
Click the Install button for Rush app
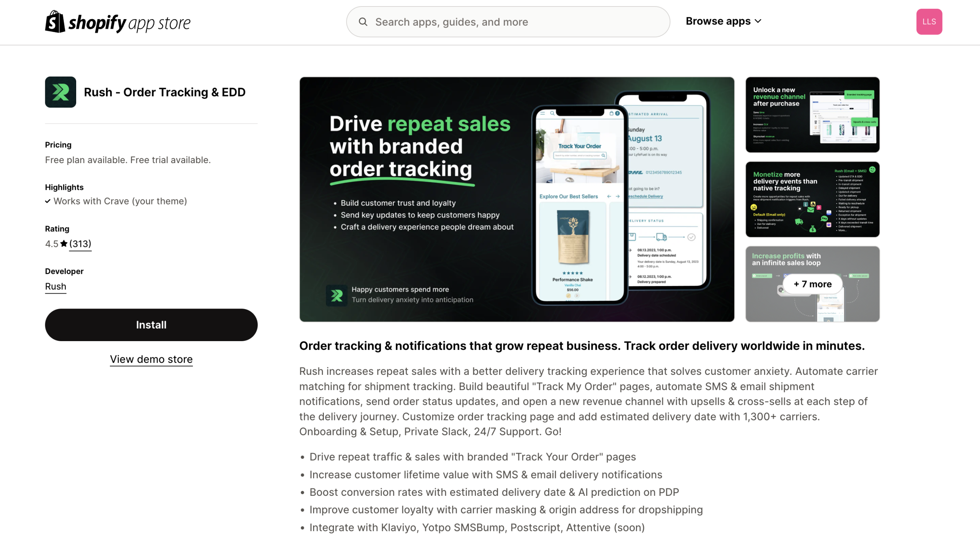(x=151, y=324)
